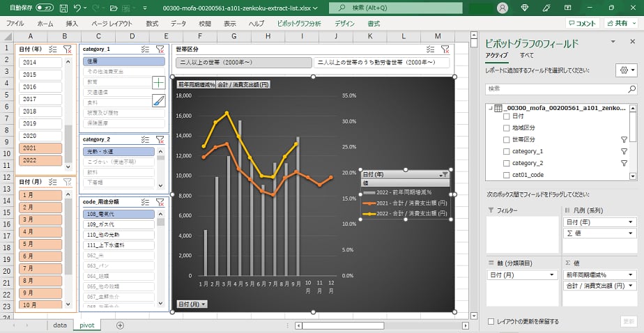Check the 地域区分 field checkbox
The width and height of the screenshot is (644, 333).
tap(507, 127)
